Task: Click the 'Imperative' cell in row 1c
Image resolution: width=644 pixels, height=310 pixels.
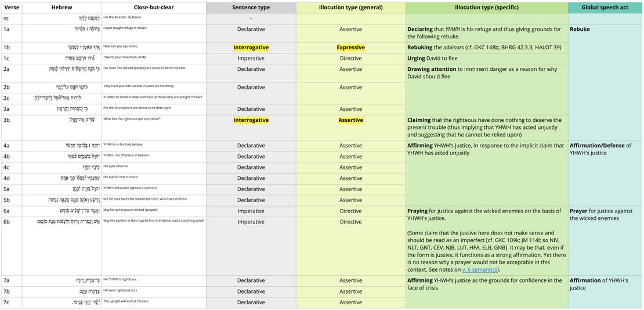Action: [251, 59]
